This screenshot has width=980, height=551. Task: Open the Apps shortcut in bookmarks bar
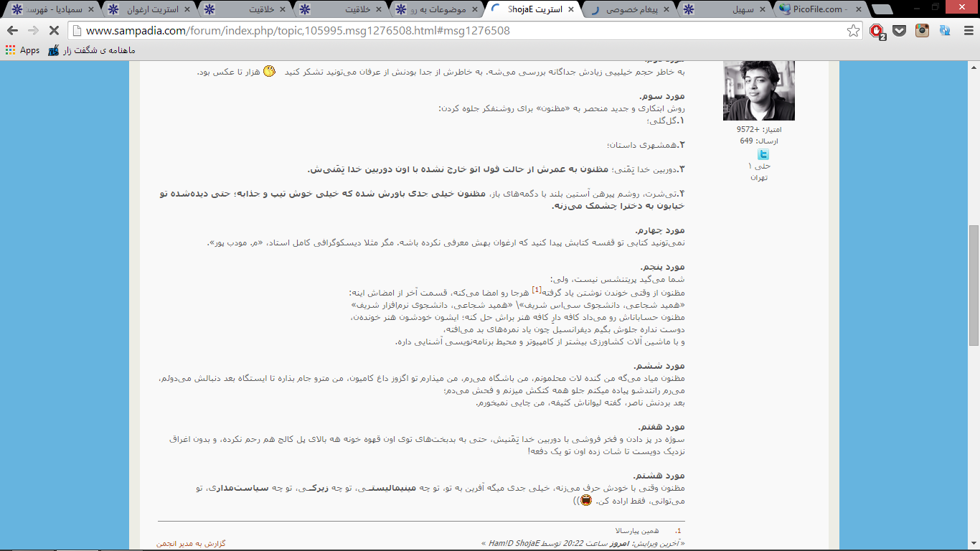(22, 50)
